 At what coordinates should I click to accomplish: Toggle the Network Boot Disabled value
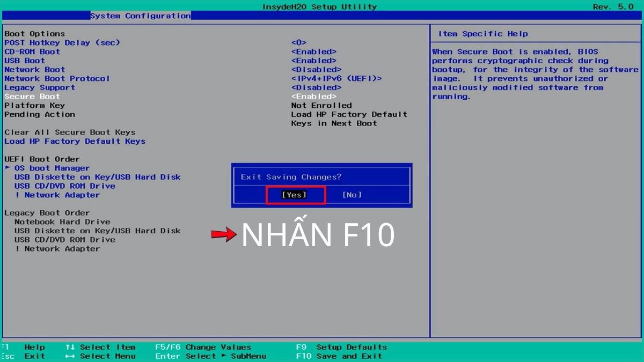(317, 70)
